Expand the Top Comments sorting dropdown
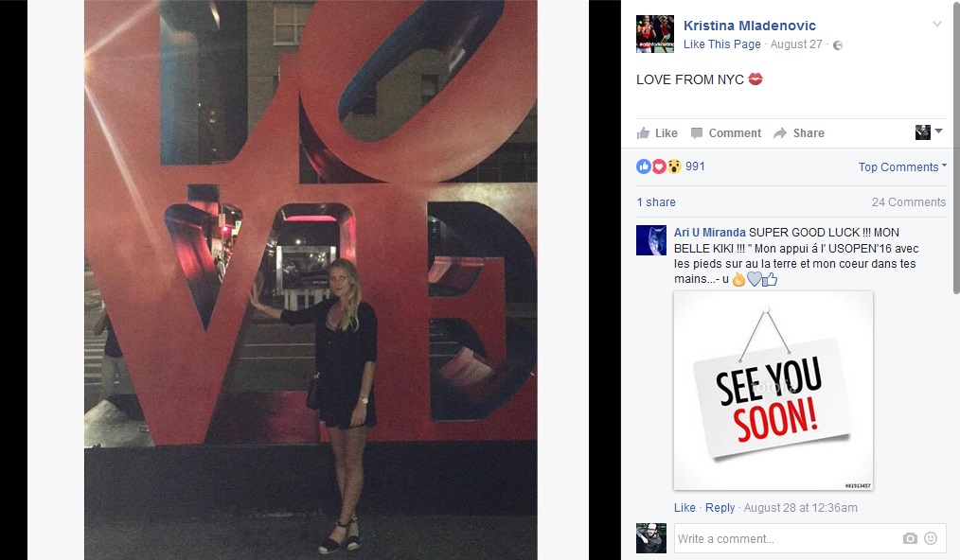 [902, 166]
